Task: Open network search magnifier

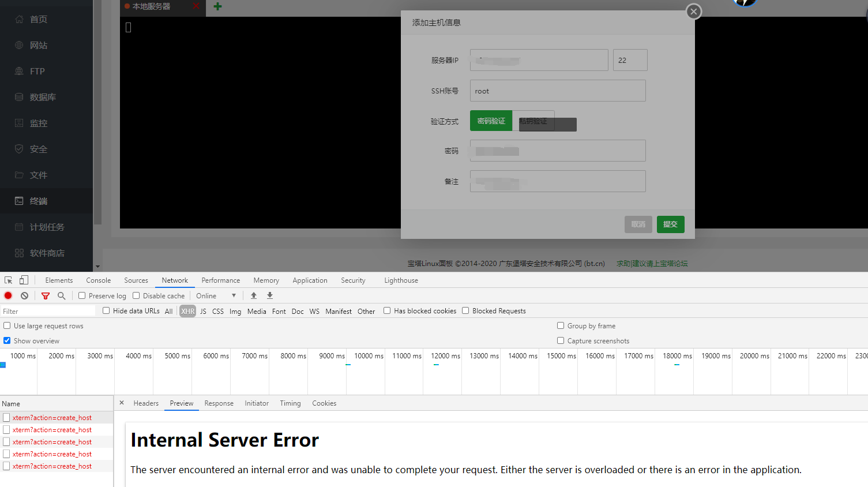Action: 61,295
